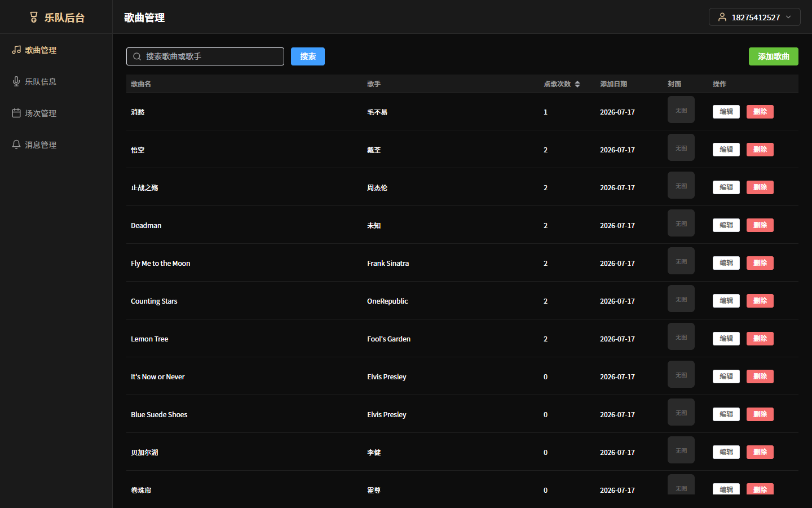Edit the song Counting Stars
This screenshot has width=812, height=508.
[x=726, y=301]
